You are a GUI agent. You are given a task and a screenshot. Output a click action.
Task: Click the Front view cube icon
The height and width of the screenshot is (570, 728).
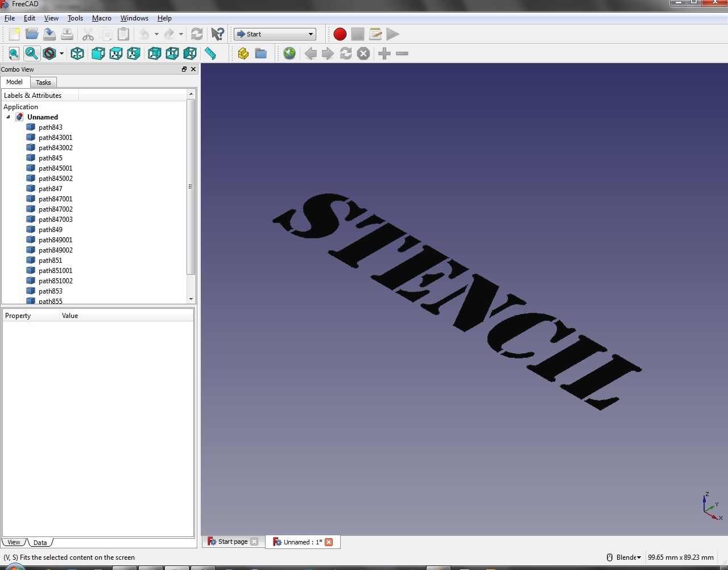[x=98, y=53]
